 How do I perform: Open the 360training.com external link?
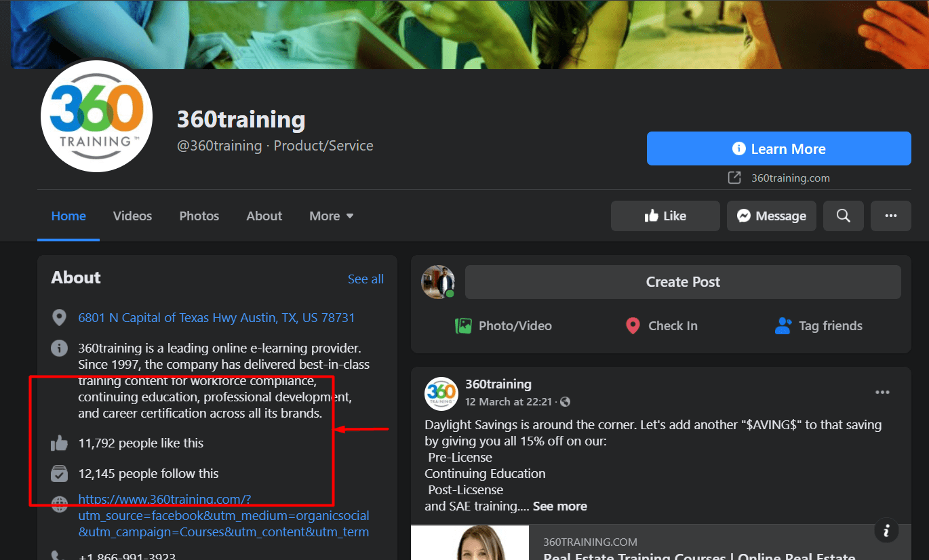point(790,178)
